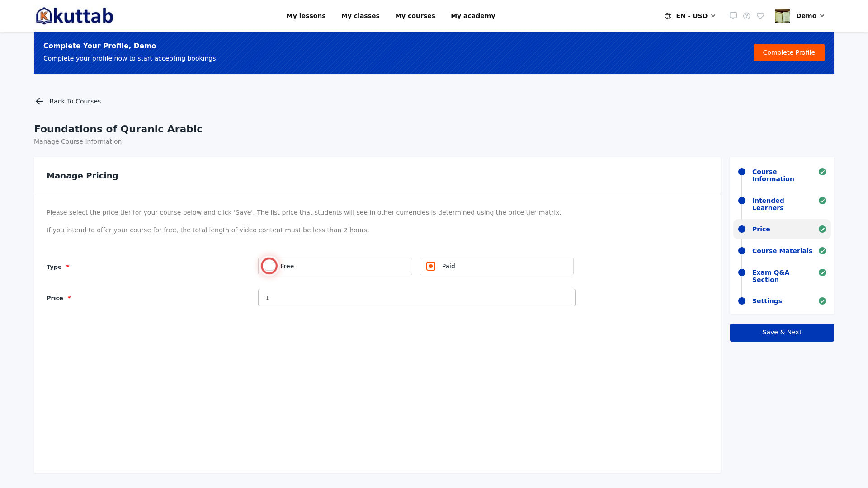This screenshot has height=488, width=868.
Task: Open the favorites heart icon
Action: [x=760, y=16]
